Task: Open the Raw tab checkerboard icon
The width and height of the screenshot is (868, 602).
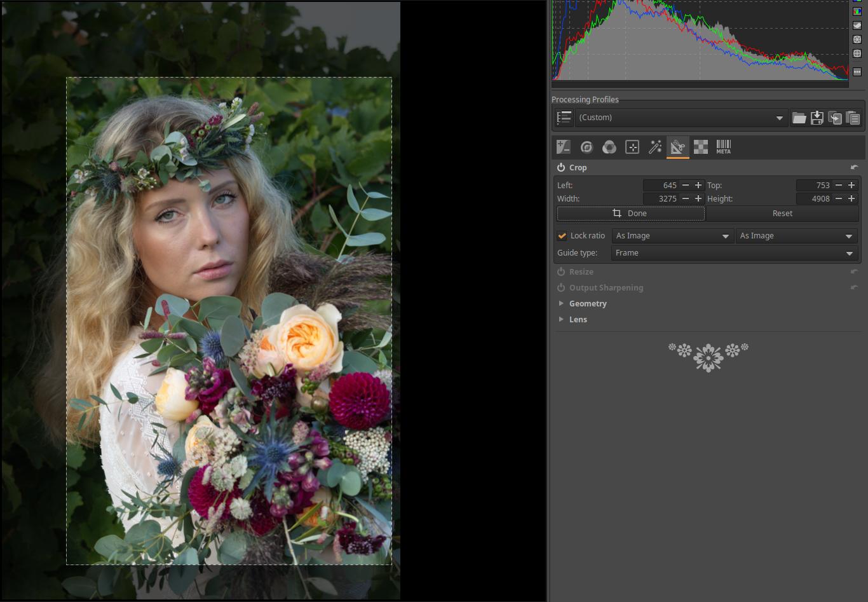Action: 700,147
